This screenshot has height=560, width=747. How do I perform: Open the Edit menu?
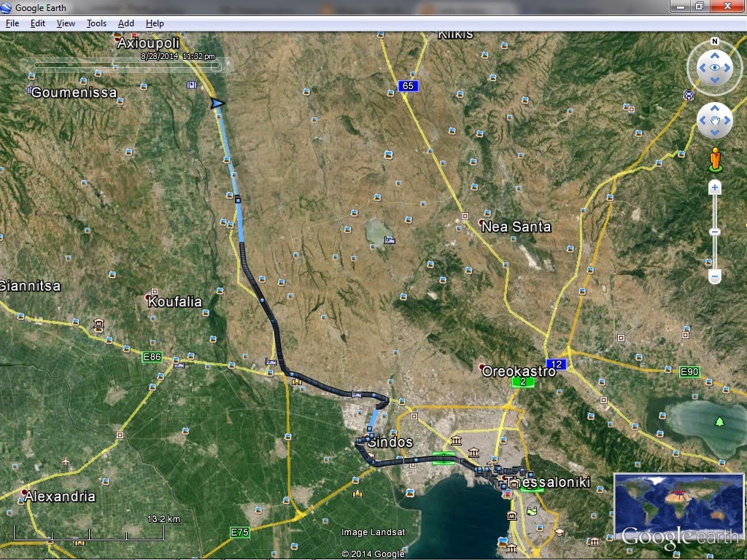coord(38,23)
